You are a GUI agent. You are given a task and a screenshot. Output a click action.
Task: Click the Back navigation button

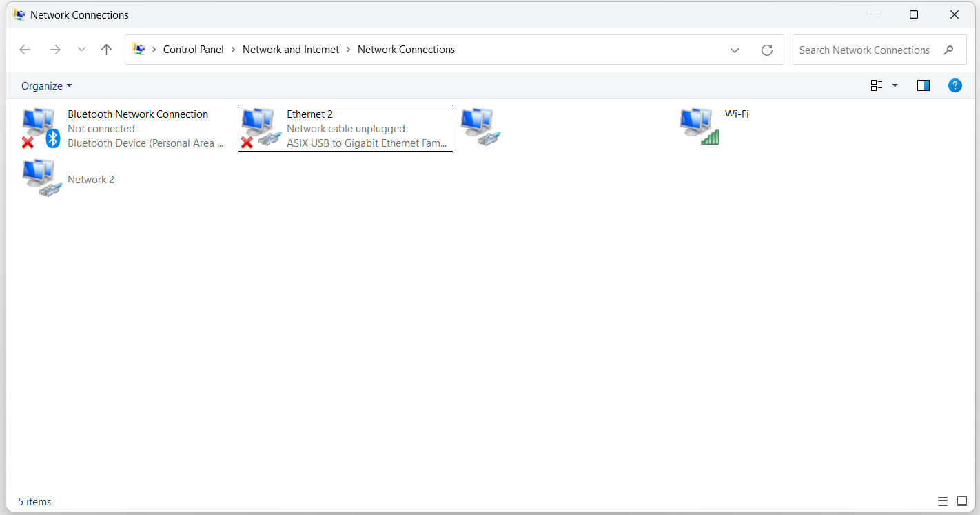pos(25,50)
